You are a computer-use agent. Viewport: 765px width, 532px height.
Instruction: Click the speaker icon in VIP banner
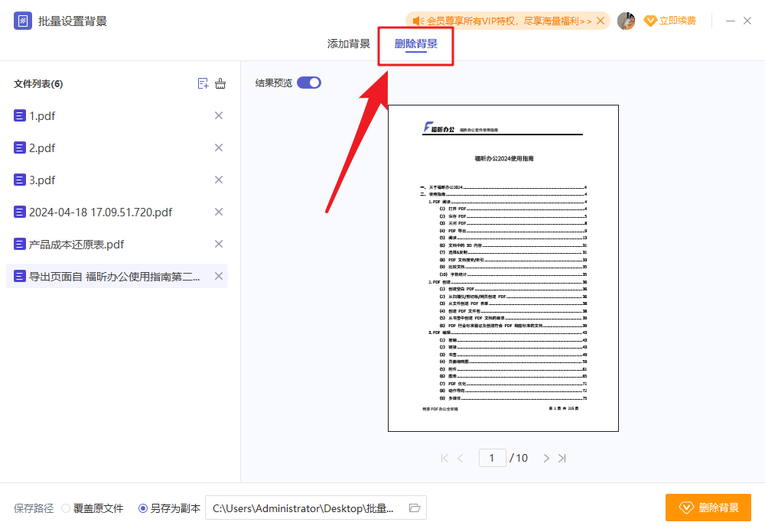418,21
